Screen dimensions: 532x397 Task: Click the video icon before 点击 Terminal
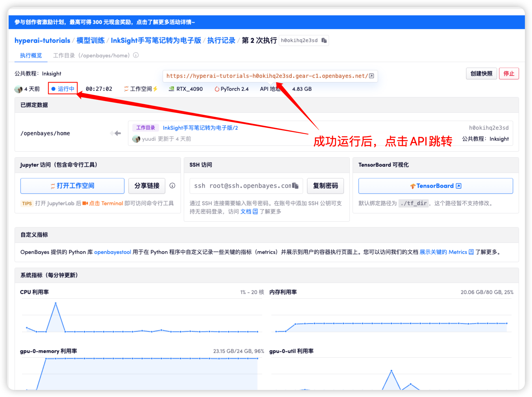(85, 203)
